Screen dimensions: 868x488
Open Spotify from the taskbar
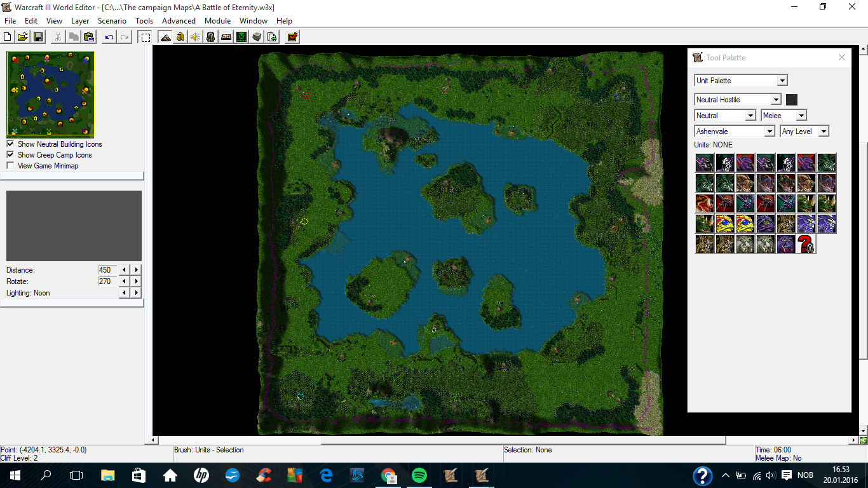(419, 475)
